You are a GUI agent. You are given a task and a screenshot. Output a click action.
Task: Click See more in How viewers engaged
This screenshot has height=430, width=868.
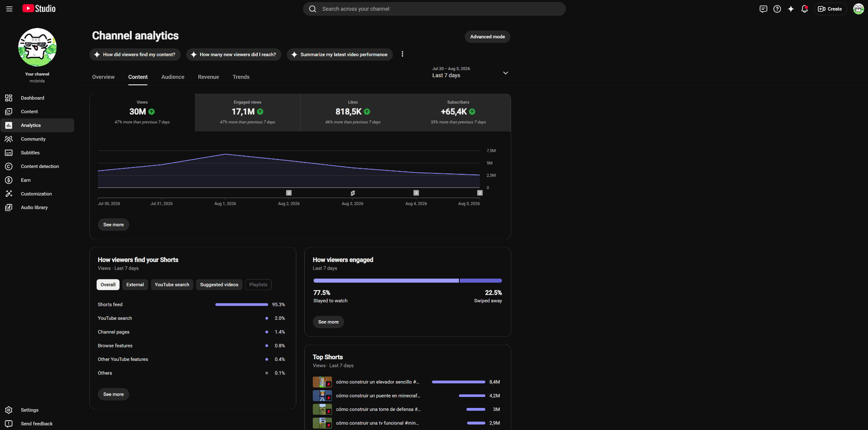328,322
